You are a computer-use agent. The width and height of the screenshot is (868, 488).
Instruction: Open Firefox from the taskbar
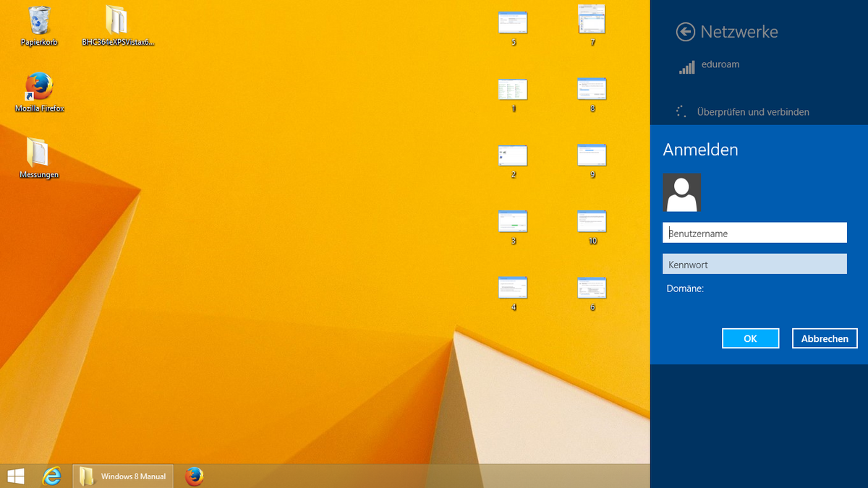[x=194, y=476]
